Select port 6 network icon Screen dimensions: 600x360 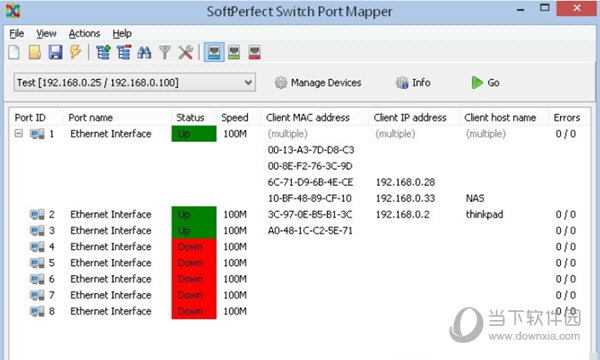click(37, 279)
